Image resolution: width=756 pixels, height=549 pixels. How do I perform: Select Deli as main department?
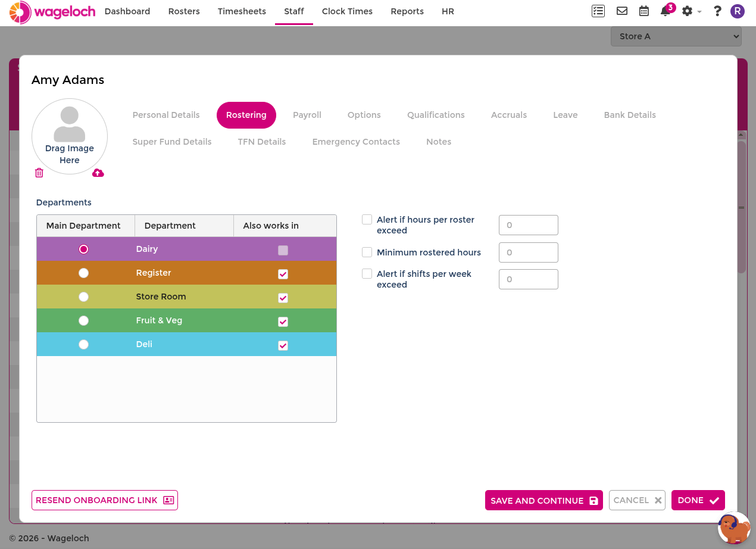click(x=84, y=344)
